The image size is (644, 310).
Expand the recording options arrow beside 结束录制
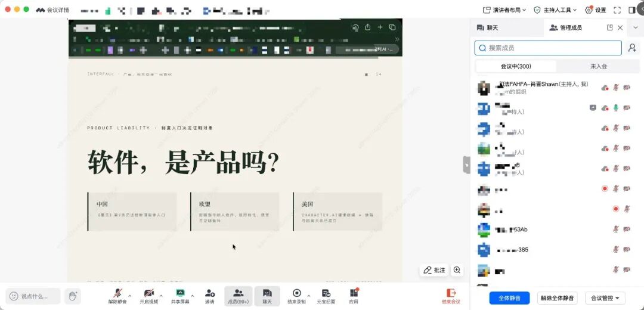coord(308,296)
